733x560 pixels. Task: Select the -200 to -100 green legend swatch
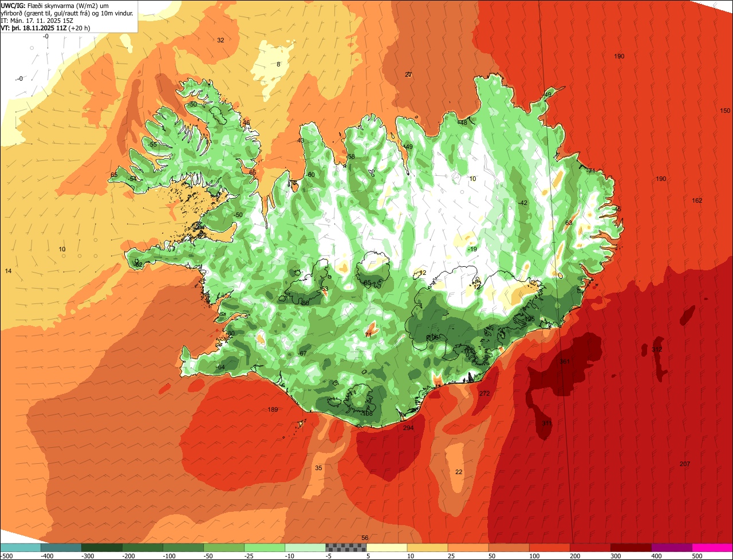coord(142,547)
